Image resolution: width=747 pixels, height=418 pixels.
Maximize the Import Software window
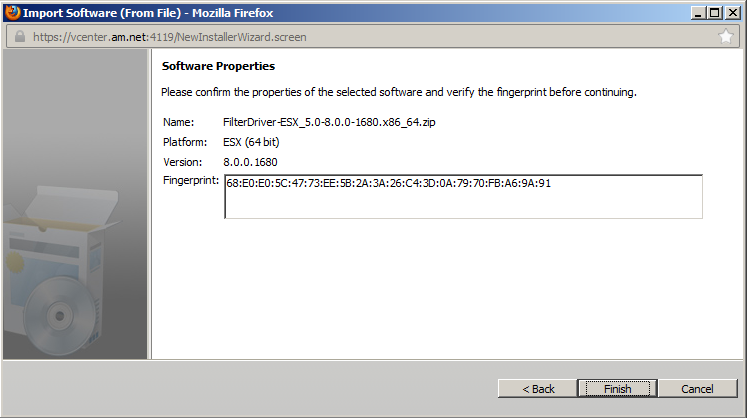click(x=713, y=12)
